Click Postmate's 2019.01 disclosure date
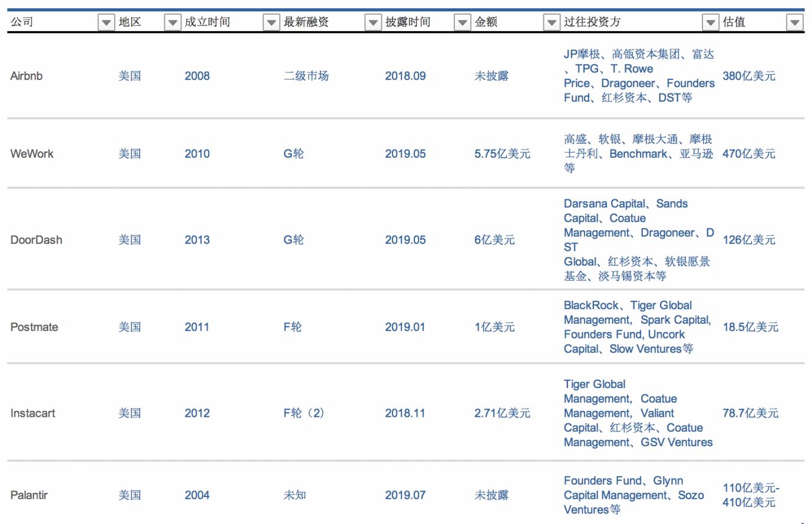The image size is (812, 524). point(405,327)
